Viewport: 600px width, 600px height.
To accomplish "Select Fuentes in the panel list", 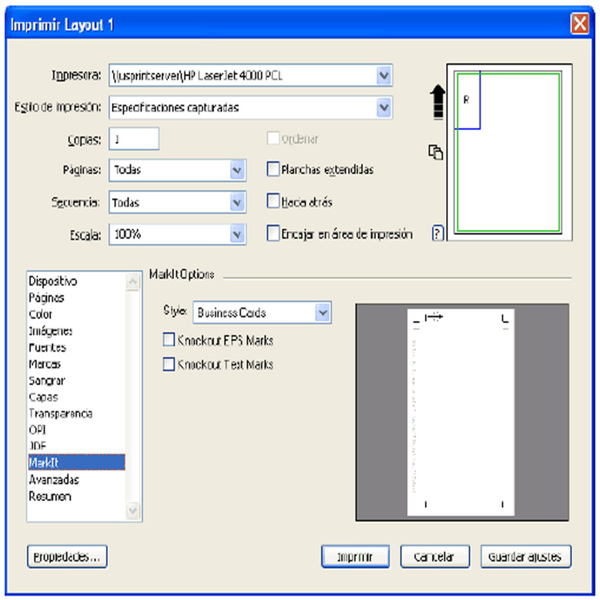I will point(77,347).
